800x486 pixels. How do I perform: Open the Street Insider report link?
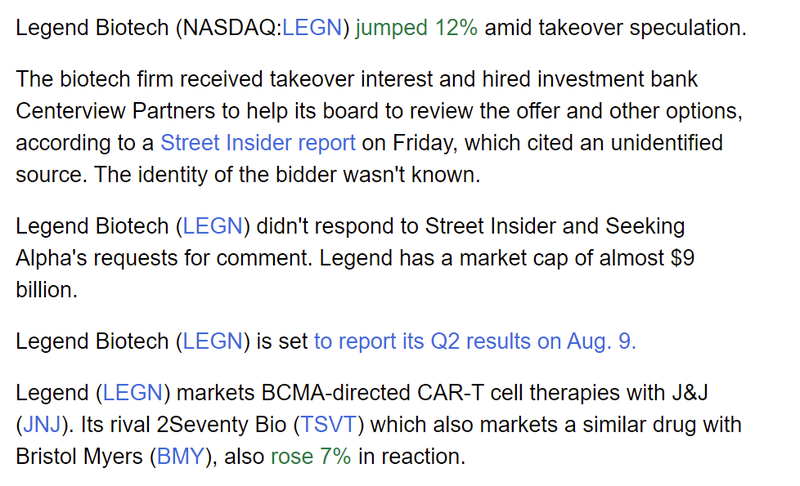258,143
